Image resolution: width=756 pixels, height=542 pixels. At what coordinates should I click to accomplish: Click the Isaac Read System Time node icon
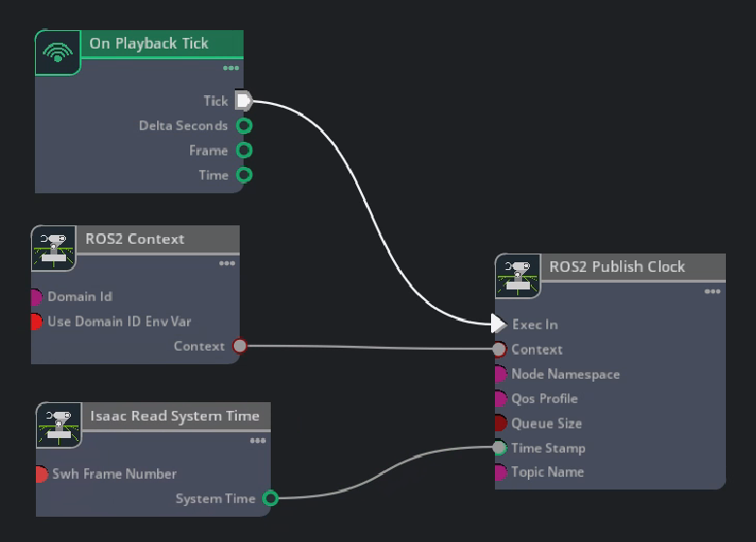click(59, 424)
